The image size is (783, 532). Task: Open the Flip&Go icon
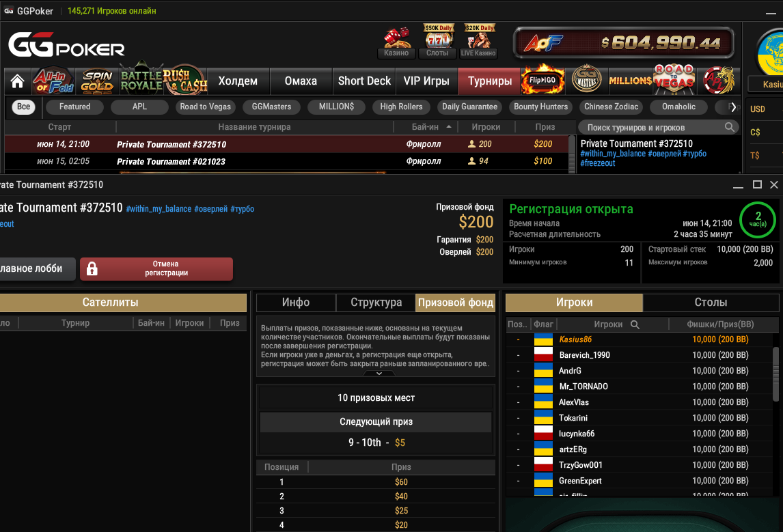[x=542, y=80]
